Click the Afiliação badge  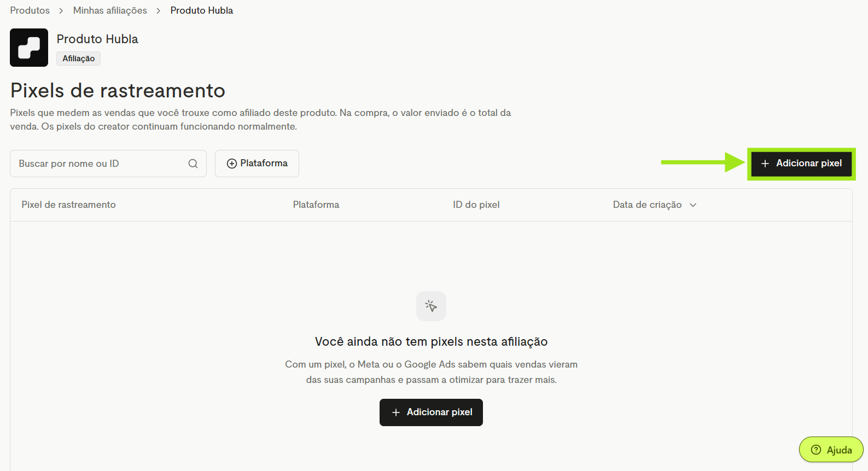[78, 59]
